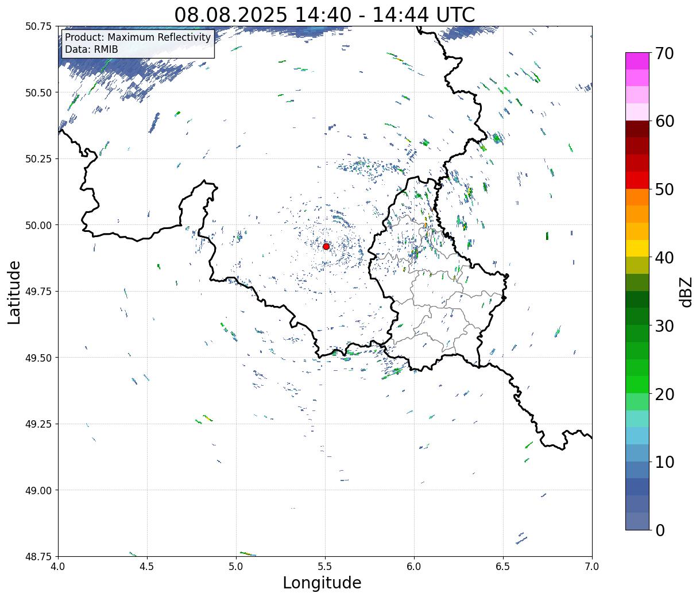The height and width of the screenshot is (597, 700).
Task: Click the colorbar tick label 30
Action: tap(664, 325)
